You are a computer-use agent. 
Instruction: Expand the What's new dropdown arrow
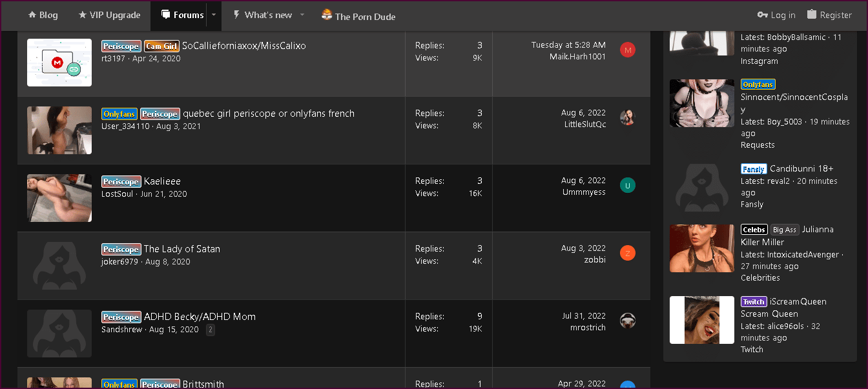click(302, 15)
